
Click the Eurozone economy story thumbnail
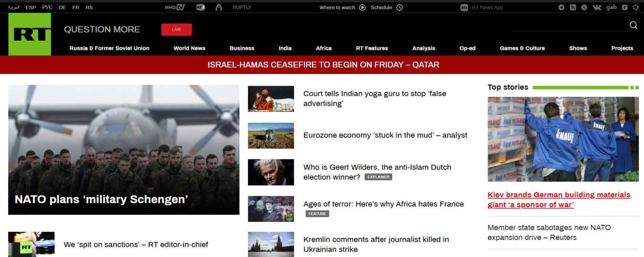271,135
